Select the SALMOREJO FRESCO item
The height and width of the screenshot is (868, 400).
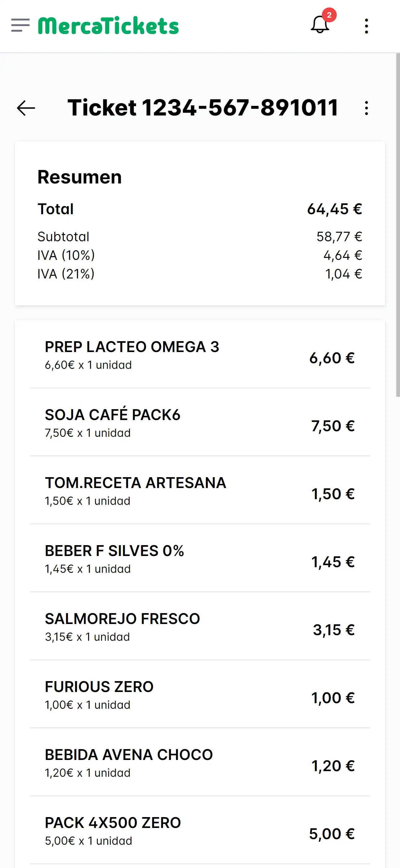200,627
